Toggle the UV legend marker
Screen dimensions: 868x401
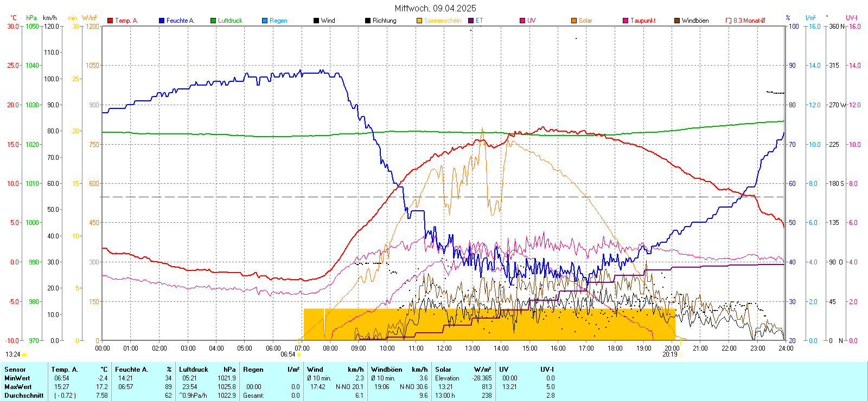pyautogui.click(x=522, y=21)
